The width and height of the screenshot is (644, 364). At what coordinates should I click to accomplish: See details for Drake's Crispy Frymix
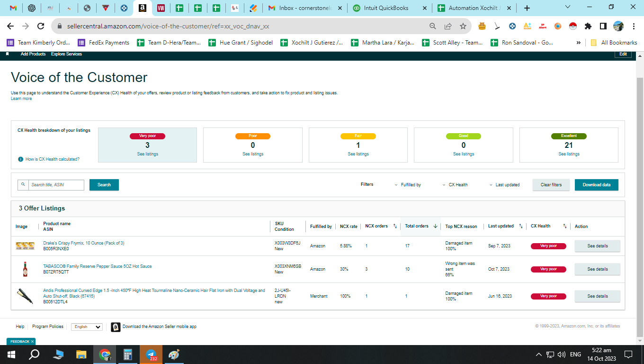[598, 246]
